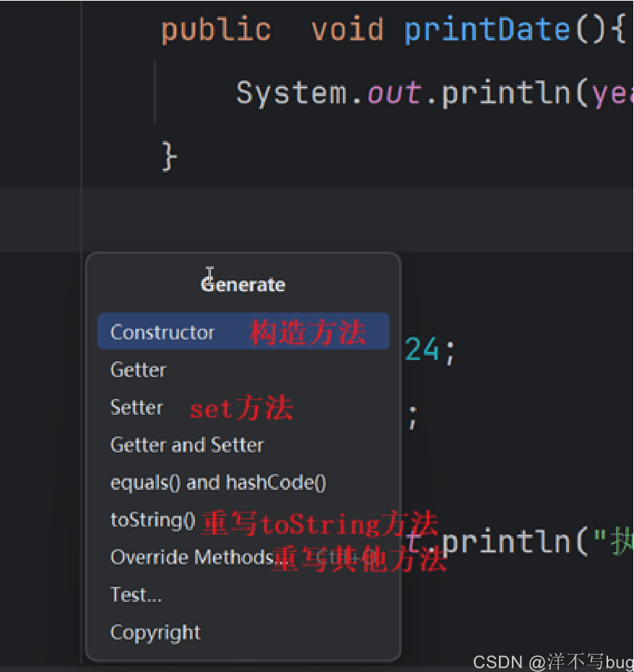The width and height of the screenshot is (634, 672).
Task: Place the cursor on System.out.println line
Action: (x=434, y=93)
